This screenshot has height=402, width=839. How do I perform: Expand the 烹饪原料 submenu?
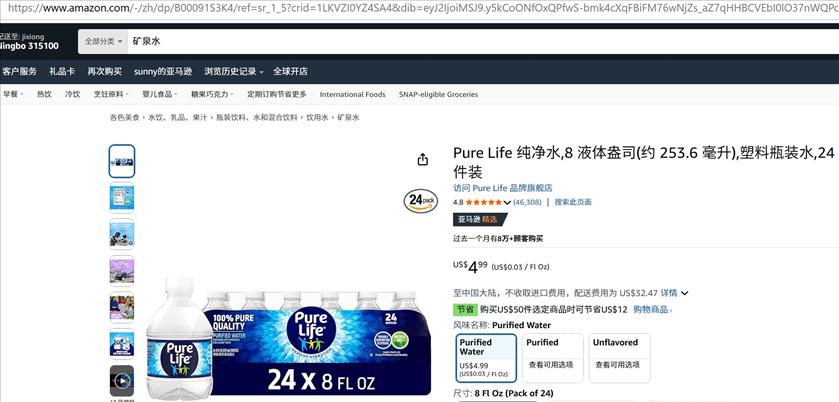click(111, 94)
